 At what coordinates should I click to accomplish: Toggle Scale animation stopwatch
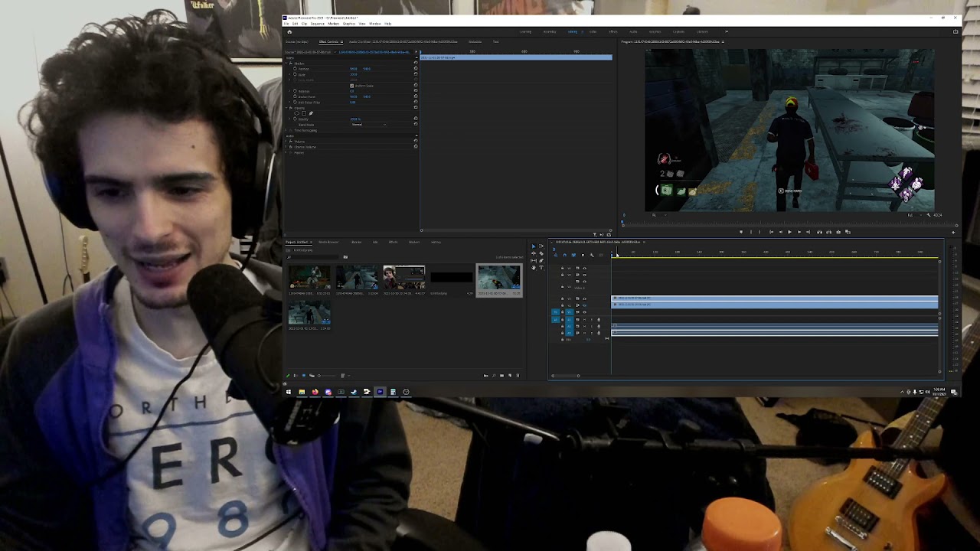click(x=295, y=74)
